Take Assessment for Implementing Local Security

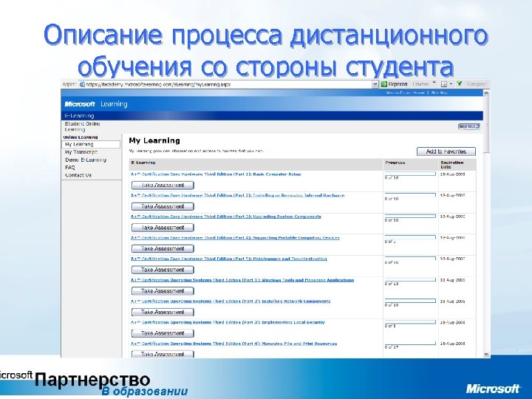[163, 333]
